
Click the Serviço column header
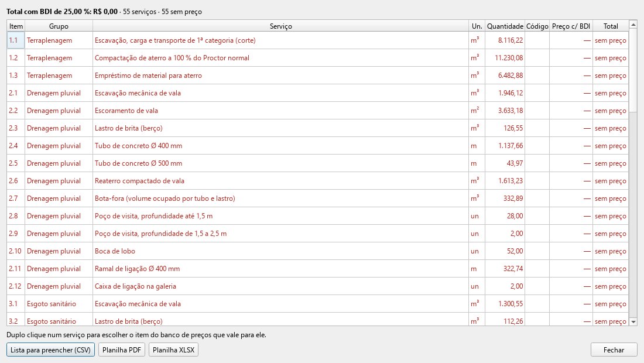(x=280, y=26)
